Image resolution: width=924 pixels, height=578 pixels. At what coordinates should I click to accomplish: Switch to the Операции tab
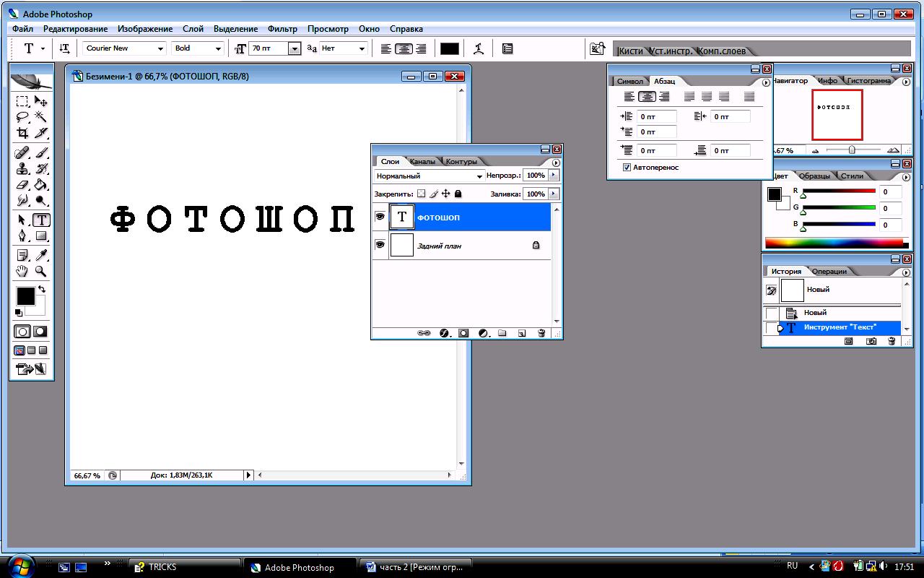[x=829, y=272]
